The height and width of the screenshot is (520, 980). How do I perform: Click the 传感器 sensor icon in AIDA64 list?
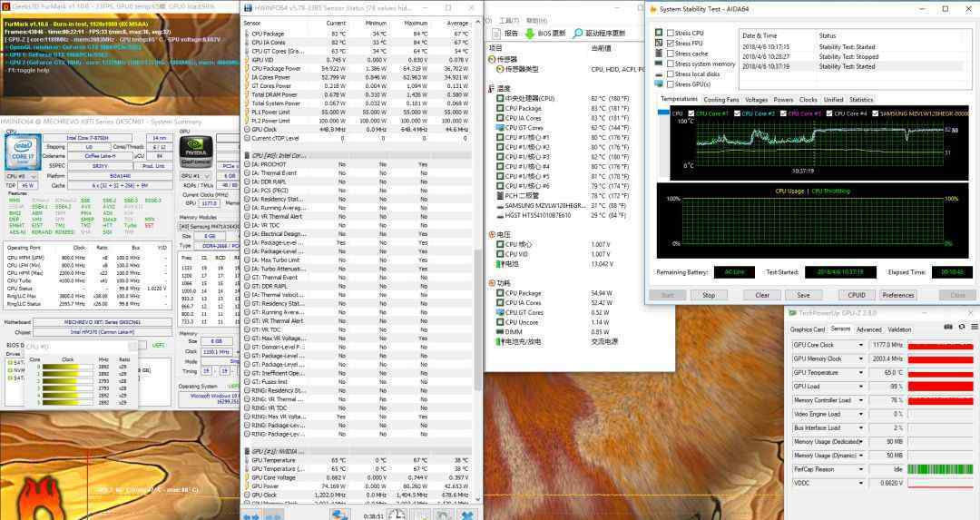[x=492, y=59]
